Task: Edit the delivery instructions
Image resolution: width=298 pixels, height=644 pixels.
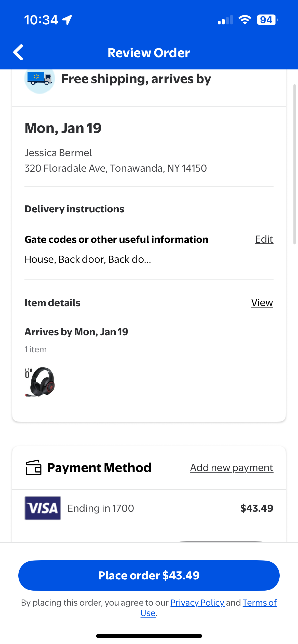Action: click(264, 239)
